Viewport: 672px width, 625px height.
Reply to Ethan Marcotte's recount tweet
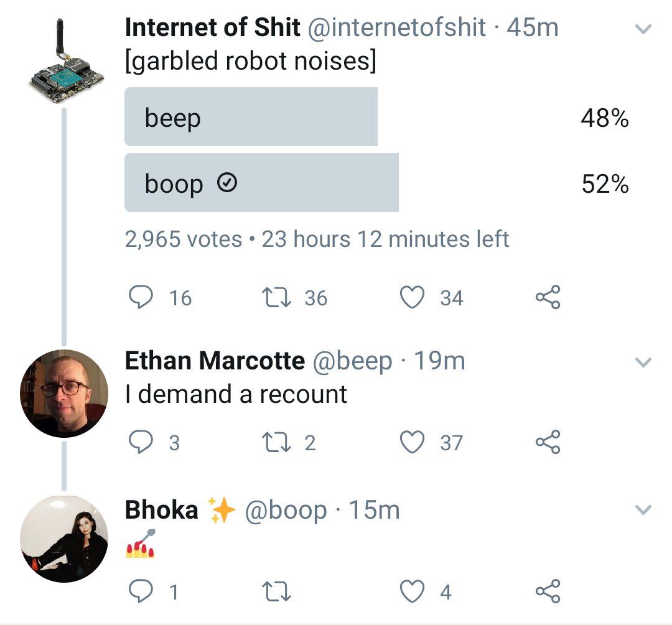click(x=141, y=442)
